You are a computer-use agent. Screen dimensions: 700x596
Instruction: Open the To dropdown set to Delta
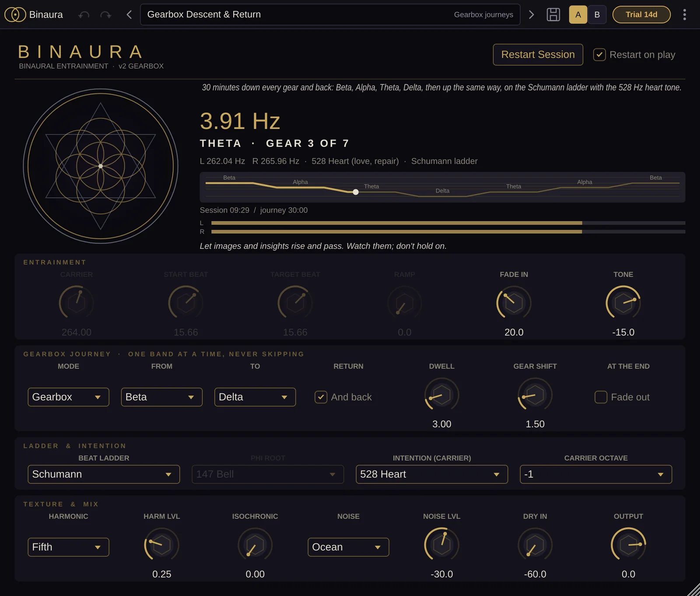tap(255, 397)
